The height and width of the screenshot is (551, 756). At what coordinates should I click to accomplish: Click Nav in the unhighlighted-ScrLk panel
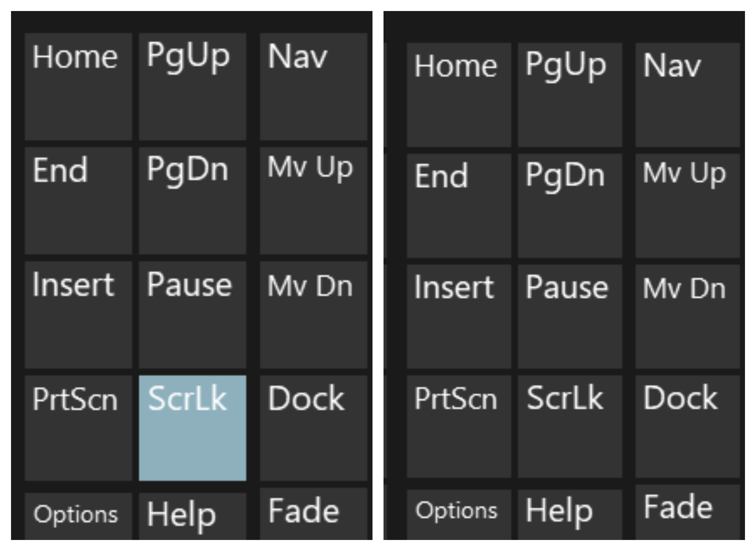coord(687,94)
